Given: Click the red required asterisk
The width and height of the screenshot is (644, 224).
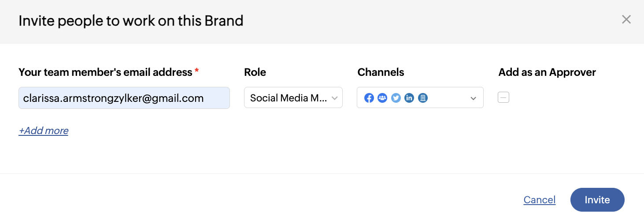Looking at the screenshot, I should click(x=196, y=71).
